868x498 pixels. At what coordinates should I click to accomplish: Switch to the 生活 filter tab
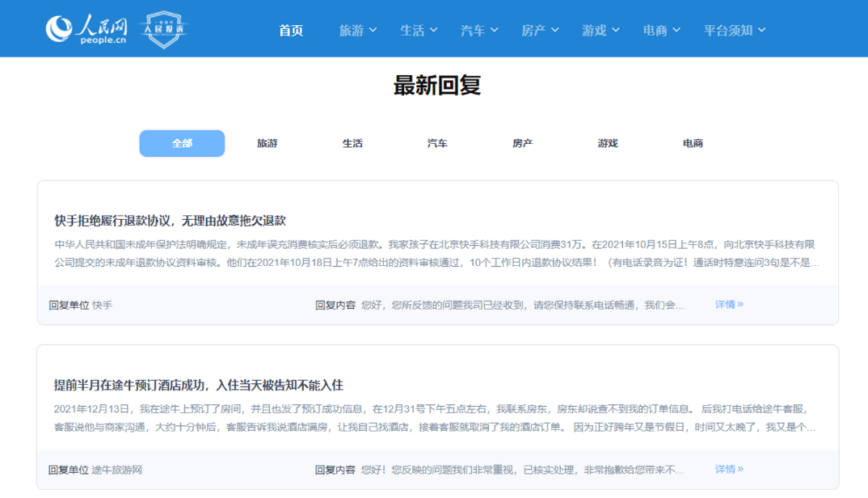(352, 143)
